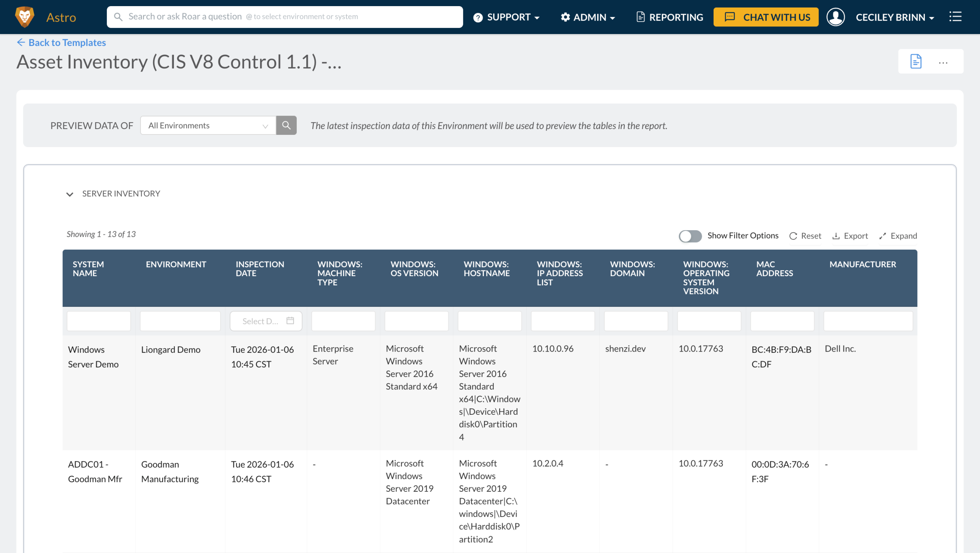Viewport: 980px width, 553px height.
Task: Click the user avatar icon
Action: pos(835,17)
